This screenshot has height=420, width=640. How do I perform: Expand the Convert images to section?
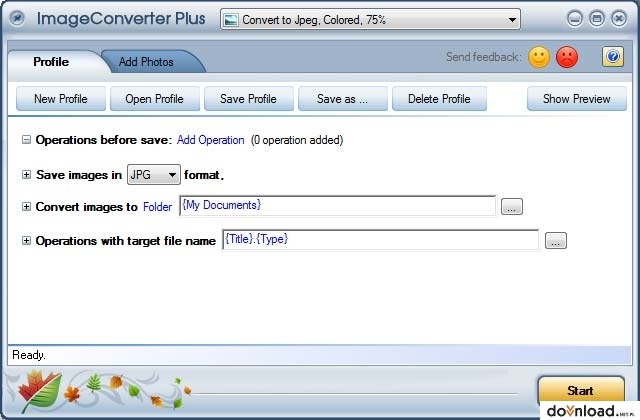pos(26,207)
